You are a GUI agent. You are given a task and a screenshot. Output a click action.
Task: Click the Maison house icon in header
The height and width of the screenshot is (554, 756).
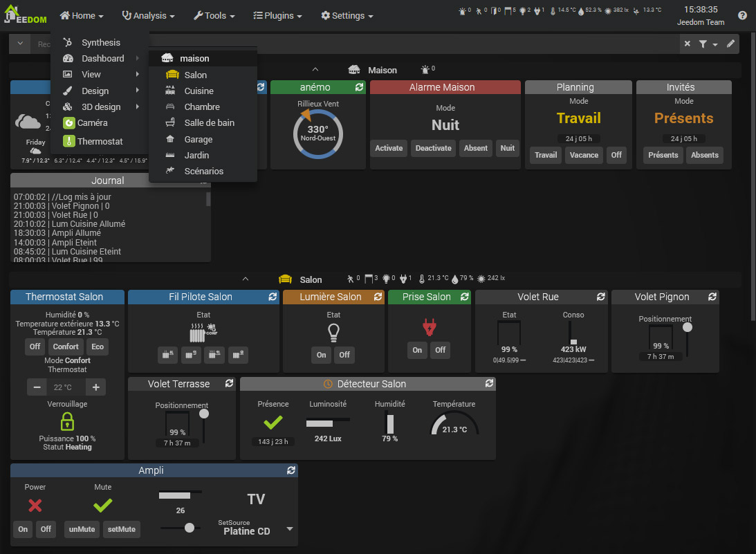(x=354, y=70)
